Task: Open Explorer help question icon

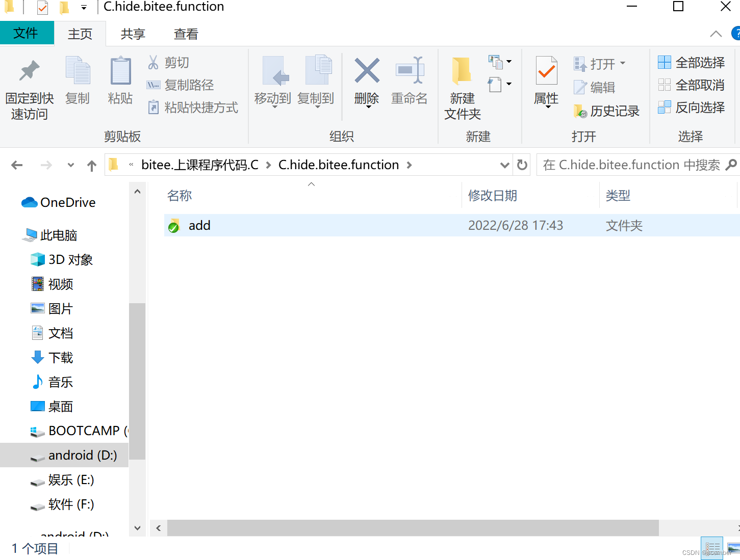Action: [736, 34]
